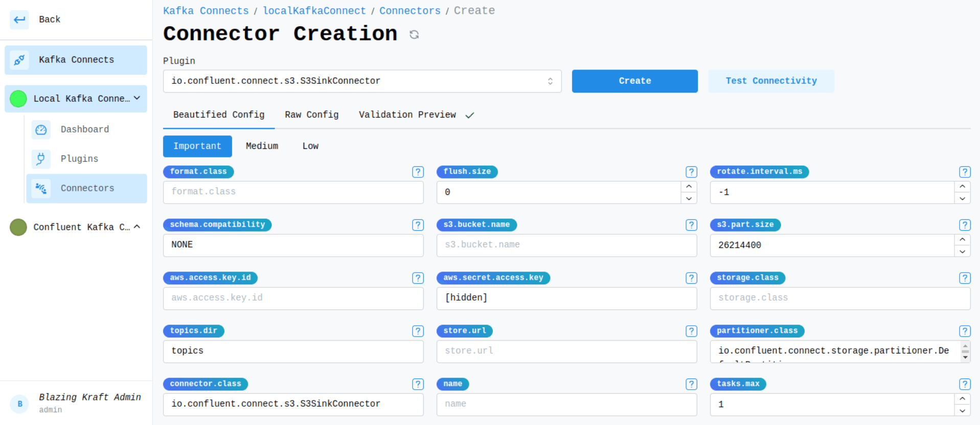
Task: Click the admin avatar B icon
Action: pyautogui.click(x=20, y=404)
